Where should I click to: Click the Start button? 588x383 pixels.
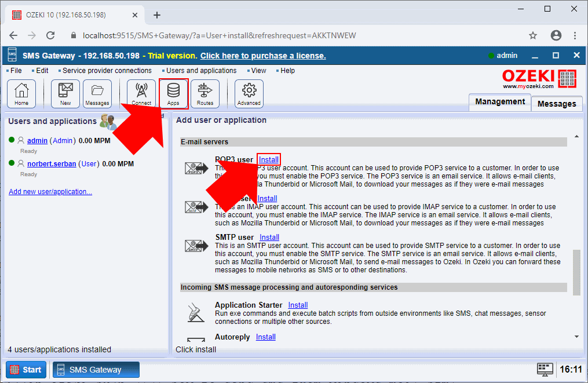click(x=26, y=370)
